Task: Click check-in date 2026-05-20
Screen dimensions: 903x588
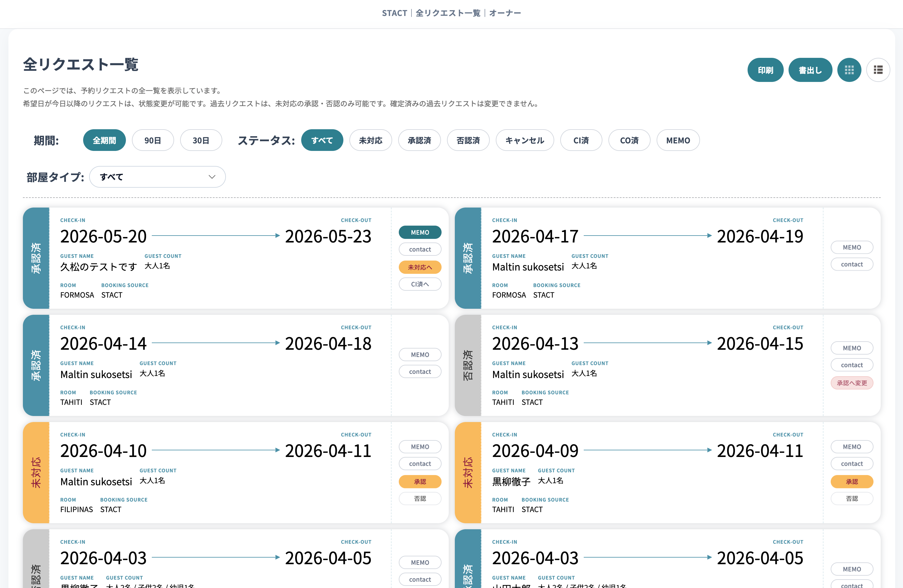Action: tap(103, 236)
